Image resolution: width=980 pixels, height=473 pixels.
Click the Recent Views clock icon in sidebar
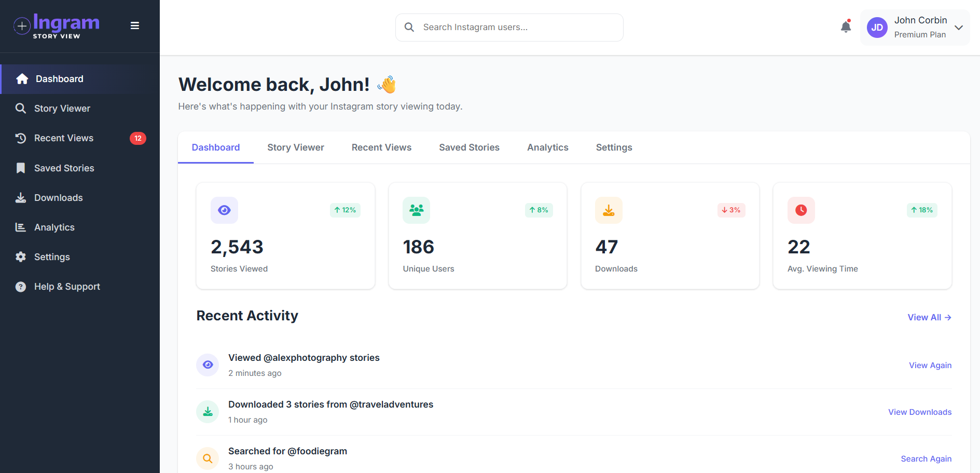tap(21, 138)
